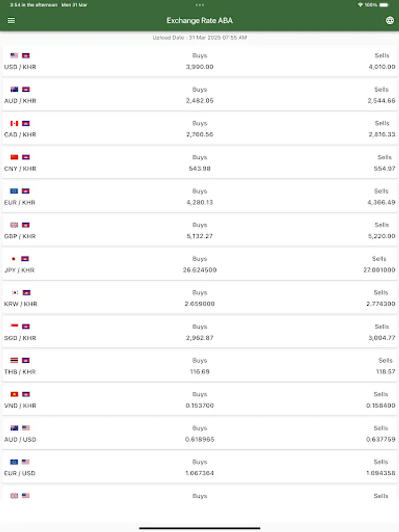Screen dimensions: 399x532
Task: Tap the Thai flag in the THB / KHR row
Action: click(x=14, y=360)
